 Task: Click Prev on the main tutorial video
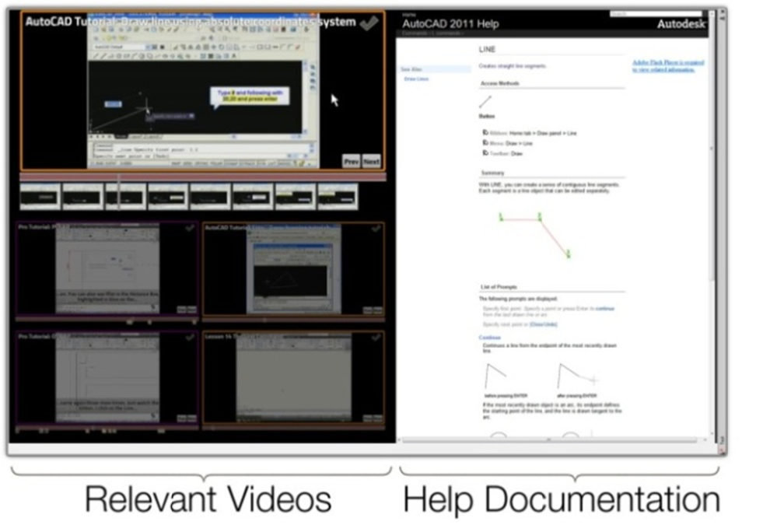351,162
